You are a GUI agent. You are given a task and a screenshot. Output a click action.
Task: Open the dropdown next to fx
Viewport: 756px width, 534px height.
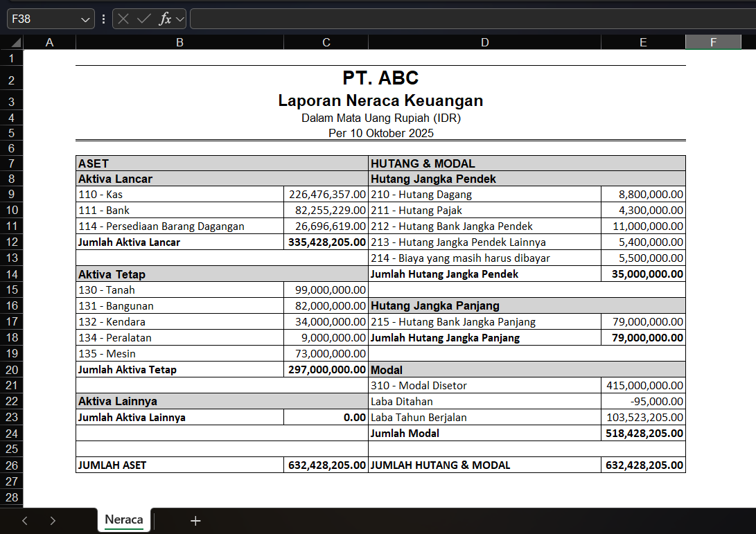(x=179, y=19)
